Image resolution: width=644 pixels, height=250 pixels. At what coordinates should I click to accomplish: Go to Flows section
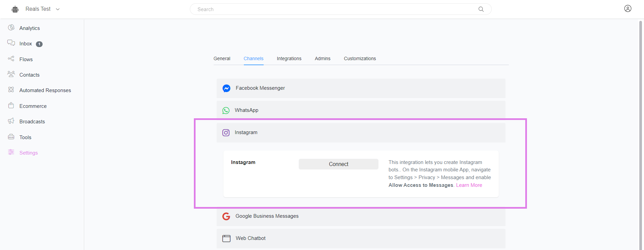(x=26, y=59)
